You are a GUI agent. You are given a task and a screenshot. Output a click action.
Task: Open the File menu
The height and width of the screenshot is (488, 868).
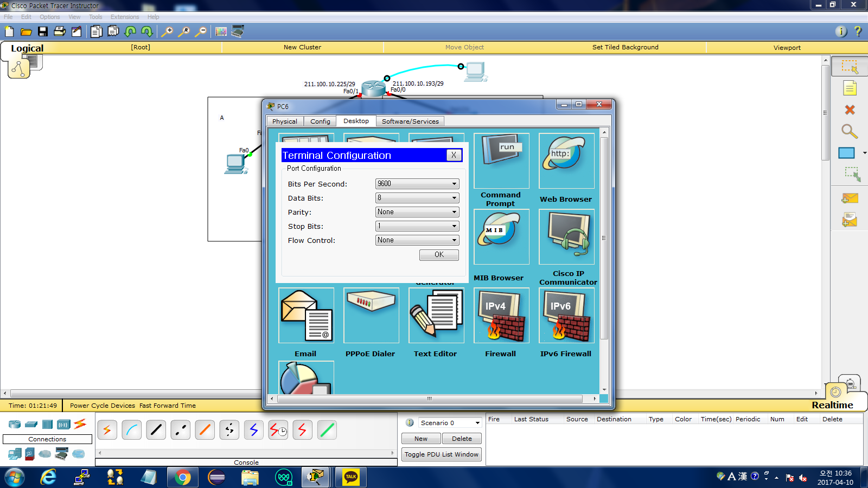pos(8,17)
